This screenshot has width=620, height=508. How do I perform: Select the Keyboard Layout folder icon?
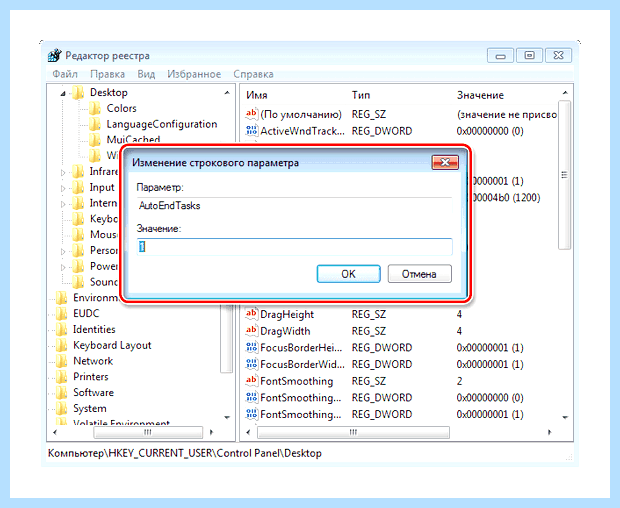(x=62, y=345)
